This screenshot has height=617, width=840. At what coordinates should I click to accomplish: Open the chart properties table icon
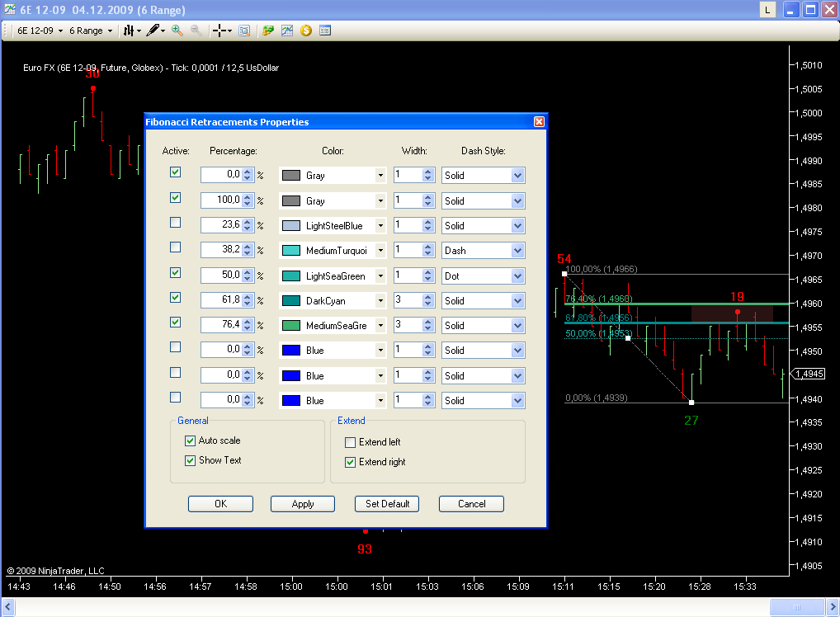point(325,31)
